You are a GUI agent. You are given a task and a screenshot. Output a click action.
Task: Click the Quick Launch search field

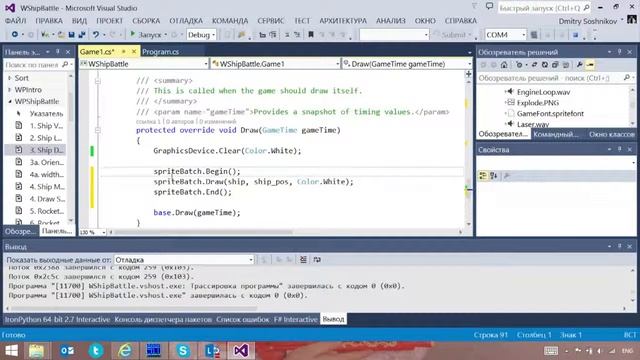(x=544, y=8)
